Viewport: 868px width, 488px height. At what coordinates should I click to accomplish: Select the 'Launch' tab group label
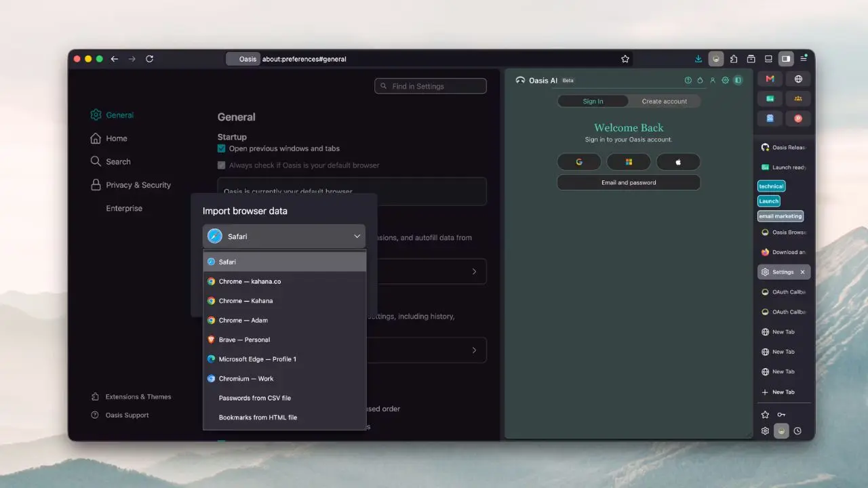click(769, 201)
